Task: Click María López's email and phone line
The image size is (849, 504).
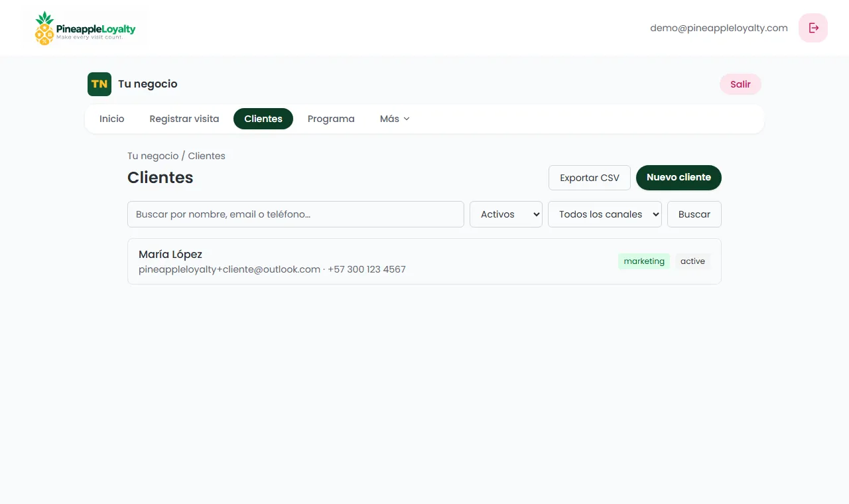Action: pyautogui.click(x=272, y=269)
